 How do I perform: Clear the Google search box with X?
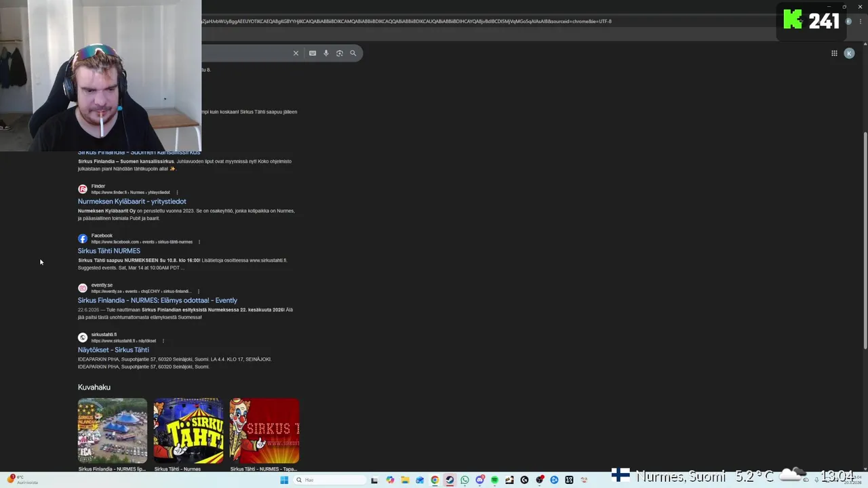296,53
